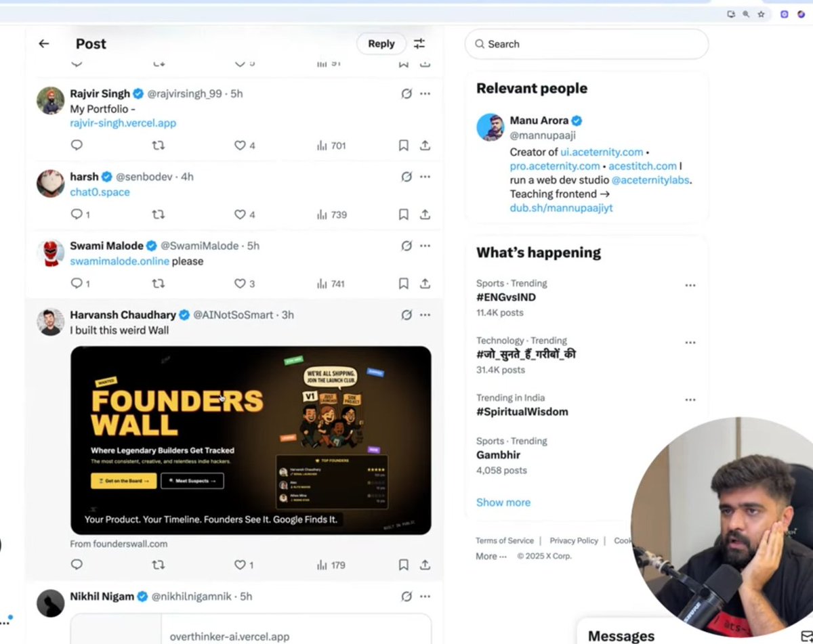Open rajvir-singh.vercel.app link
Screen dimensions: 813x644
123,123
